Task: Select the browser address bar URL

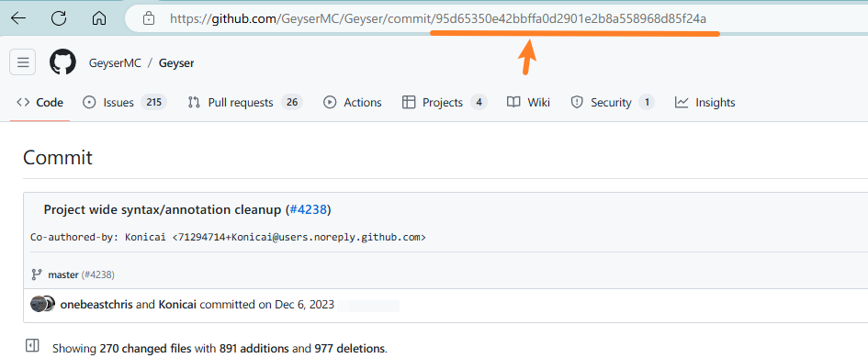Action: (438, 18)
